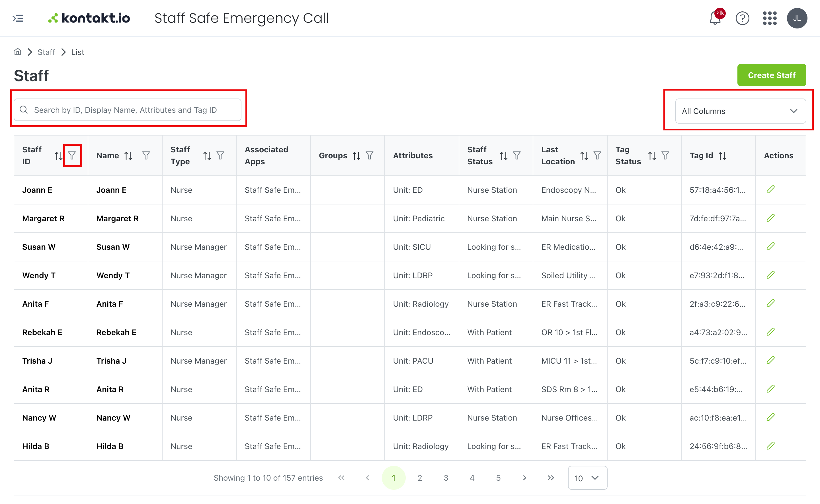Screen dimensions: 820x504
Task: Click the staff search input field
Action: (x=128, y=110)
